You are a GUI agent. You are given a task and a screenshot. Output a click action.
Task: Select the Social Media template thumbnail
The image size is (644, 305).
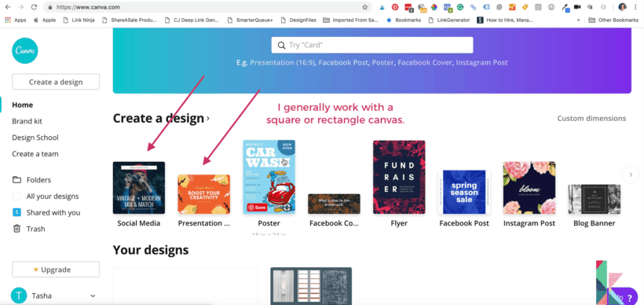pos(139,187)
